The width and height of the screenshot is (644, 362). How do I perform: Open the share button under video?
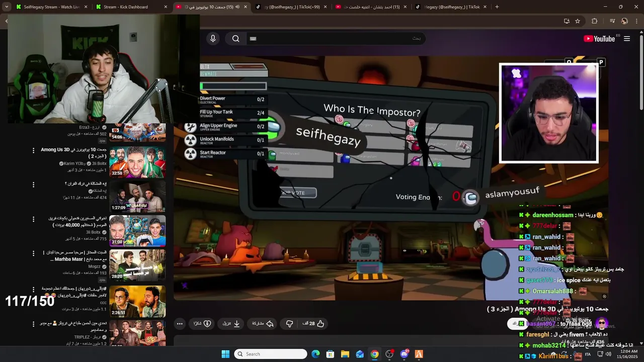[263, 324]
